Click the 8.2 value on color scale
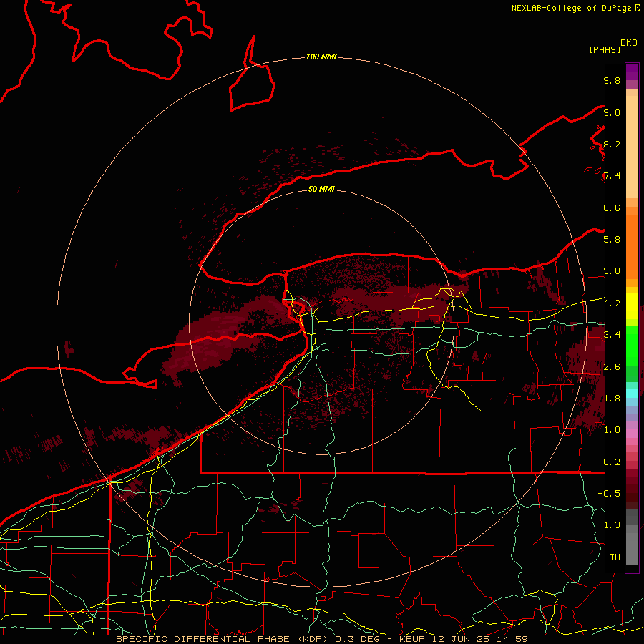 612,144
